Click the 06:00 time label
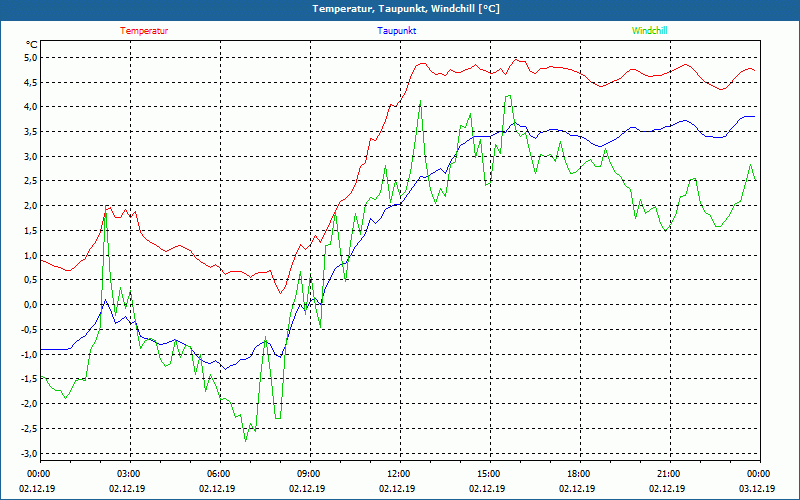The width and height of the screenshot is (800, 500). pyautogui.click(x=220, y=474)
